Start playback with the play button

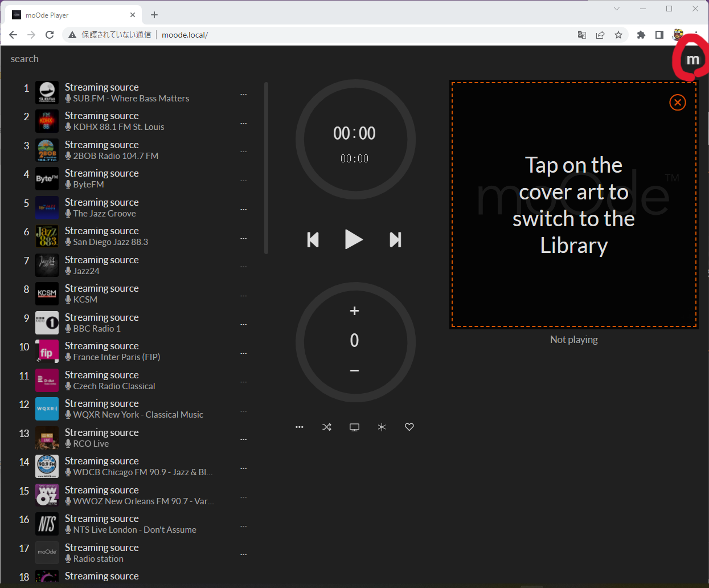354,239
